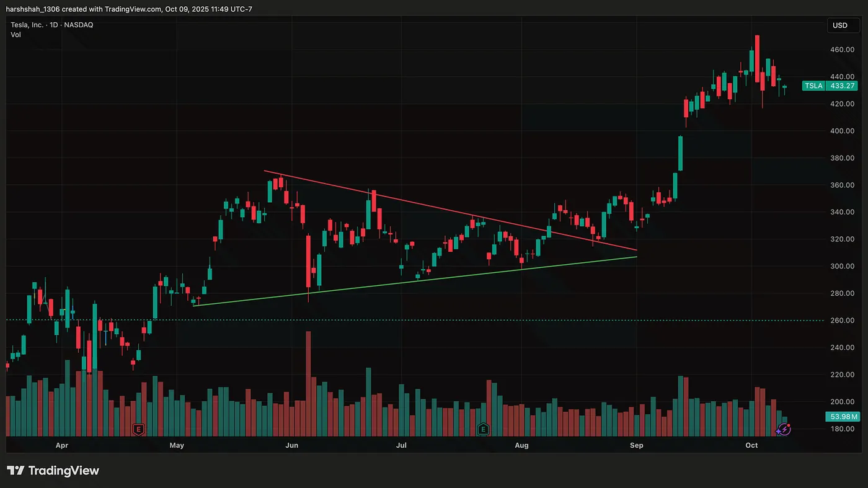The height and width of the screenshot is (488, 868).
Task: Click the 260.00 price axis label
Action: pyautogui.click(x=843, y=321)
